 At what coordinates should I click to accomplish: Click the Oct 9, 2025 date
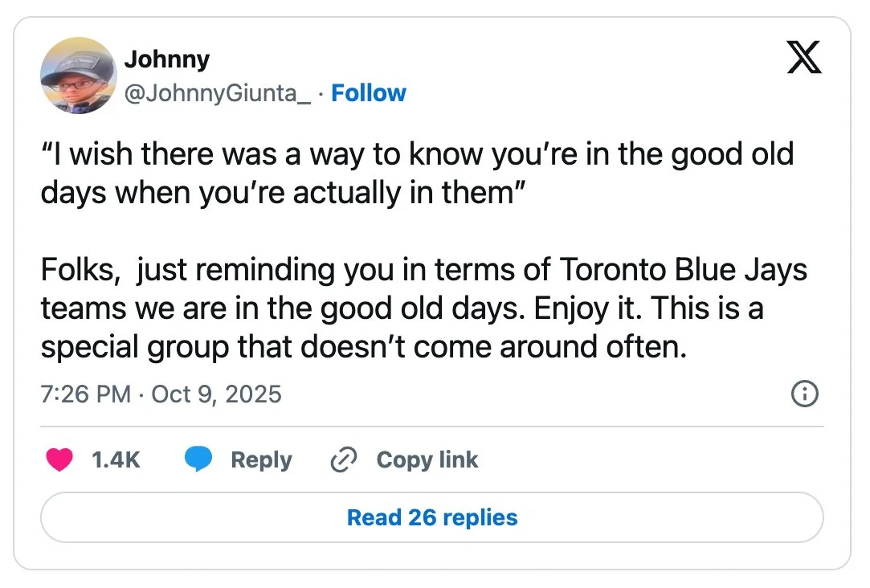[x=216, y=394]
